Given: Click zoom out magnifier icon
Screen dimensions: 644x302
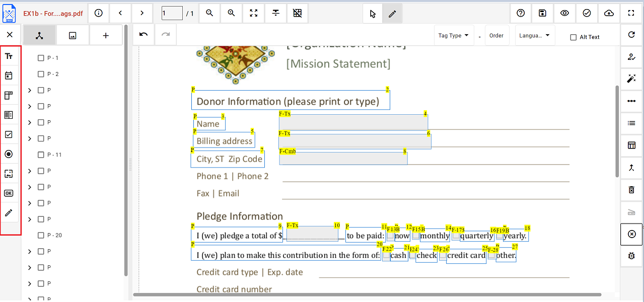Looking at the screenshot, I should (209, 13).
